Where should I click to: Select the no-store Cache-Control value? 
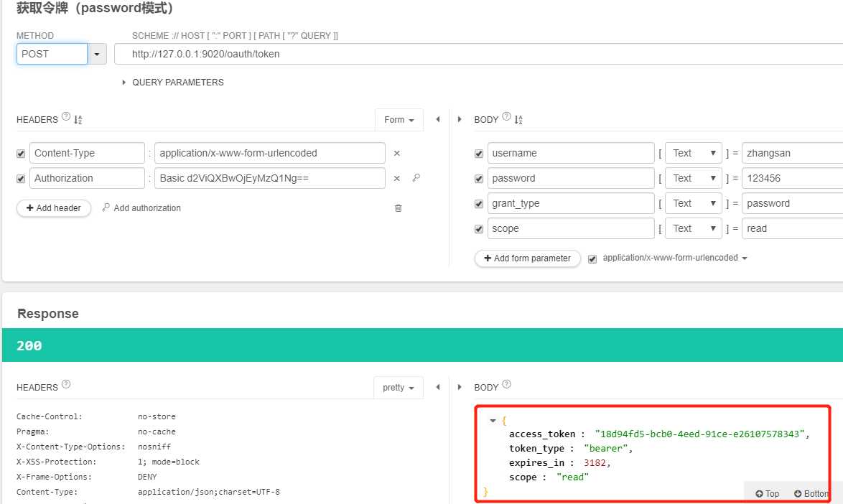tap(157, 416)
